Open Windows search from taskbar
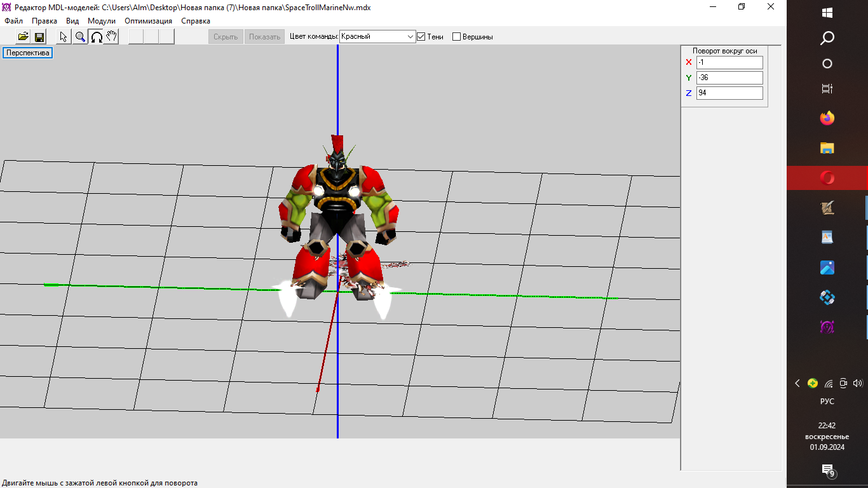Image resolution: width=868 pixels, height=488 pixels. (827, 38)
